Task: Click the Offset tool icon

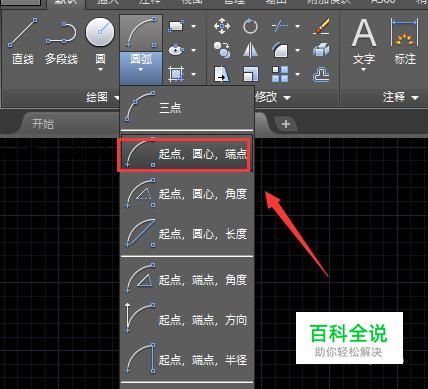Action: [x=321, y=74]
